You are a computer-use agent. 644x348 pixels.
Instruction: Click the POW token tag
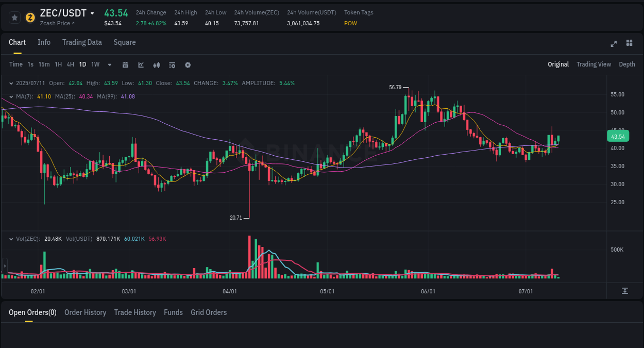point(350,23)
